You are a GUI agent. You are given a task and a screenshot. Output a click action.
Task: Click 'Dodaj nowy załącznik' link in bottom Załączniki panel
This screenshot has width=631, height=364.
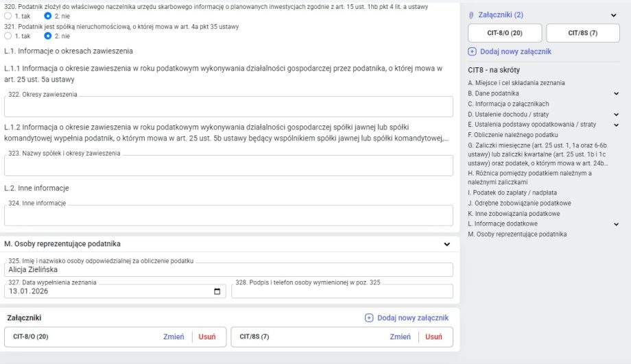point(413,318)
